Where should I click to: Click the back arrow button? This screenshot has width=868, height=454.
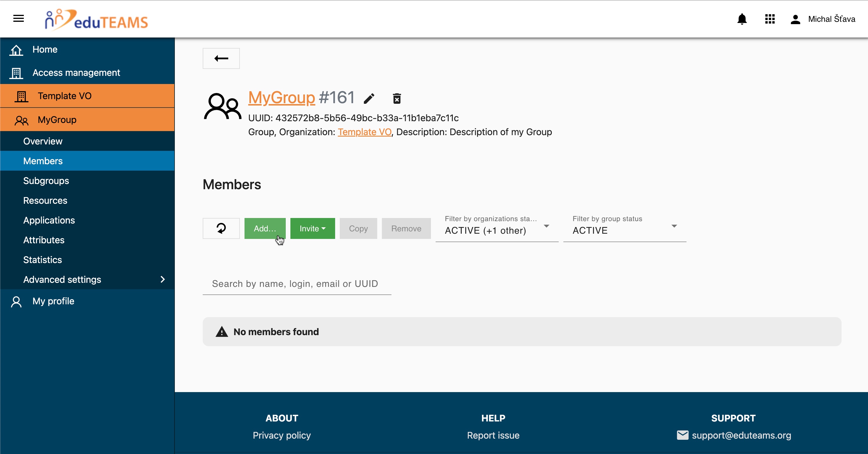point(221,58)
